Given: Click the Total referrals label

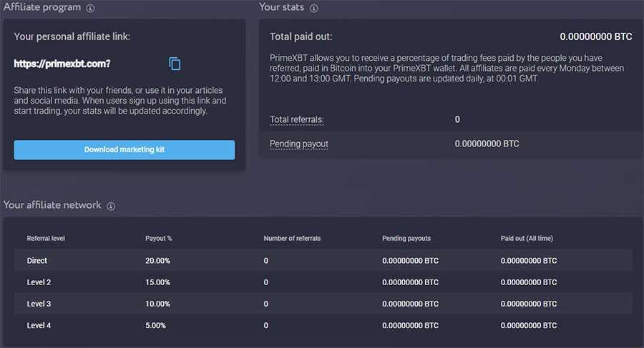Looking at the screenshot, I should click(296, 119).
